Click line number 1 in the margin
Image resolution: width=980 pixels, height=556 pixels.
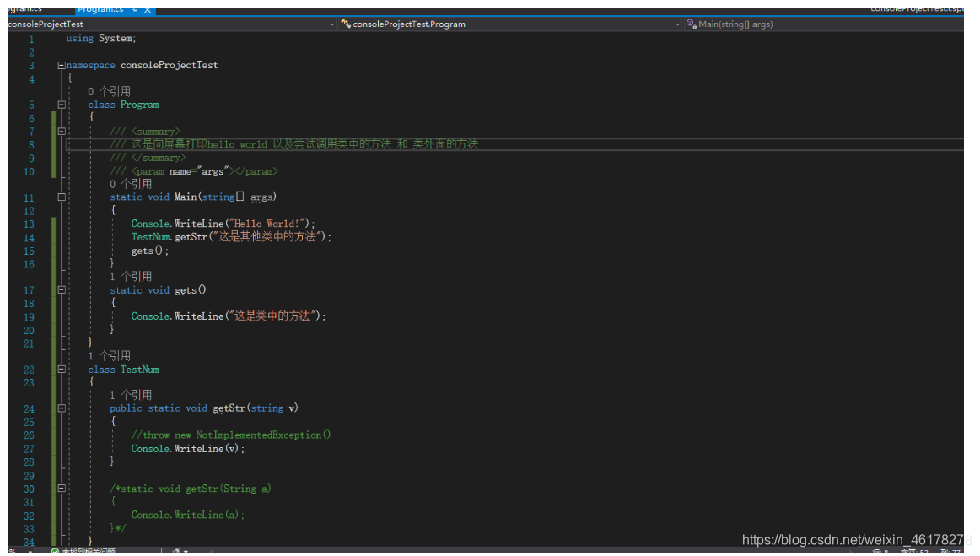pos(31,39)
